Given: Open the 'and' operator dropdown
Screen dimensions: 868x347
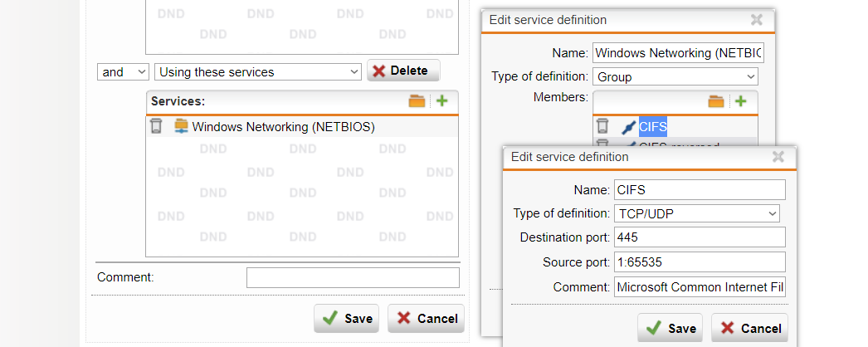Looking at the screenshot, I should [123, 72].
